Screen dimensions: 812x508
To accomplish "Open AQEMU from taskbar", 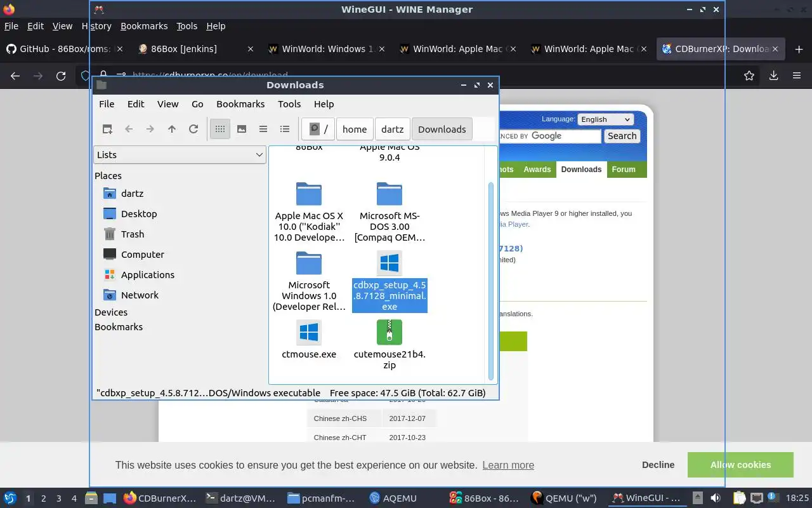I will [x=392, y=498].
